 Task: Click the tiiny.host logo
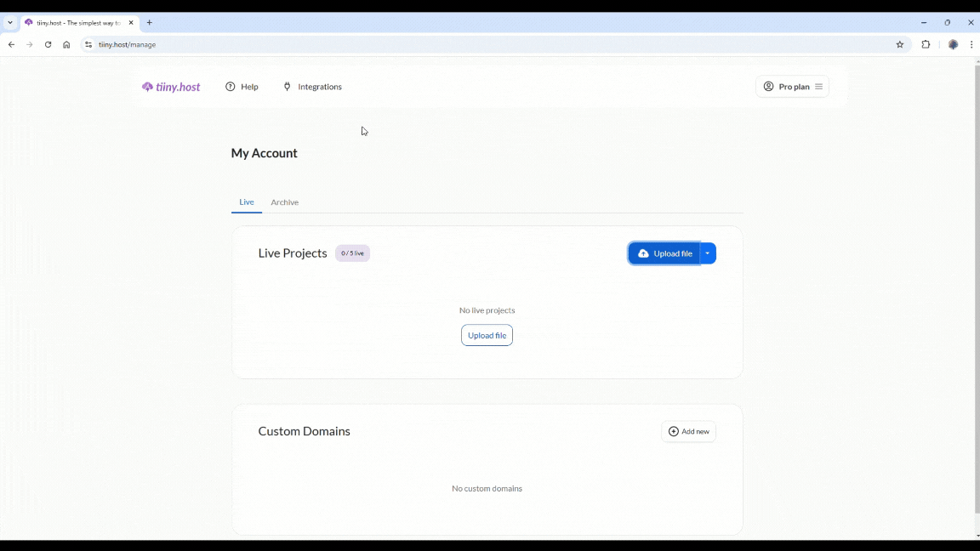(171, 87)
